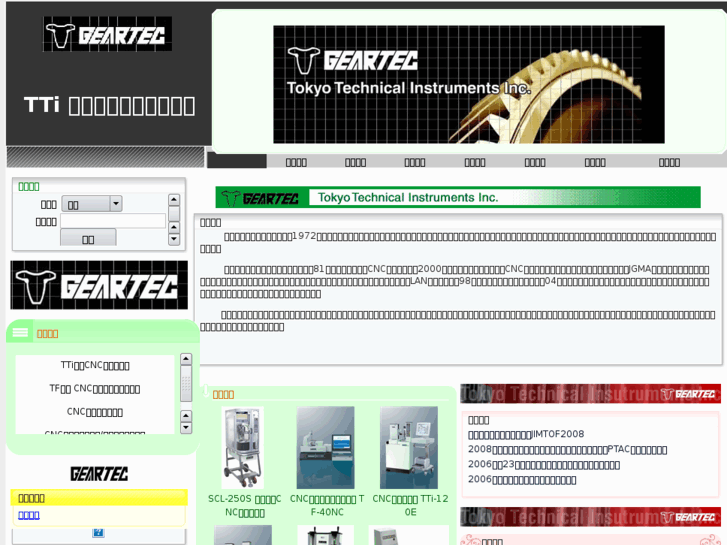Open the third navigation menu item
The image size is (727, 545).
415,162
